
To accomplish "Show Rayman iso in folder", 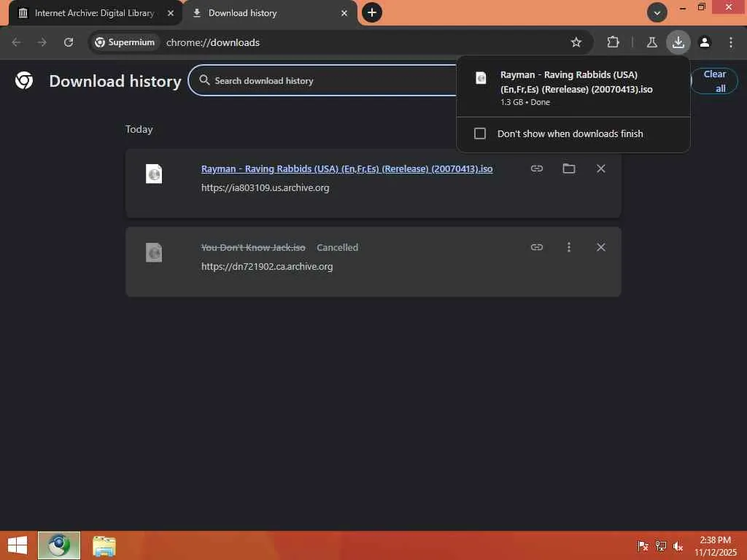I will click(x=569, y=168).
